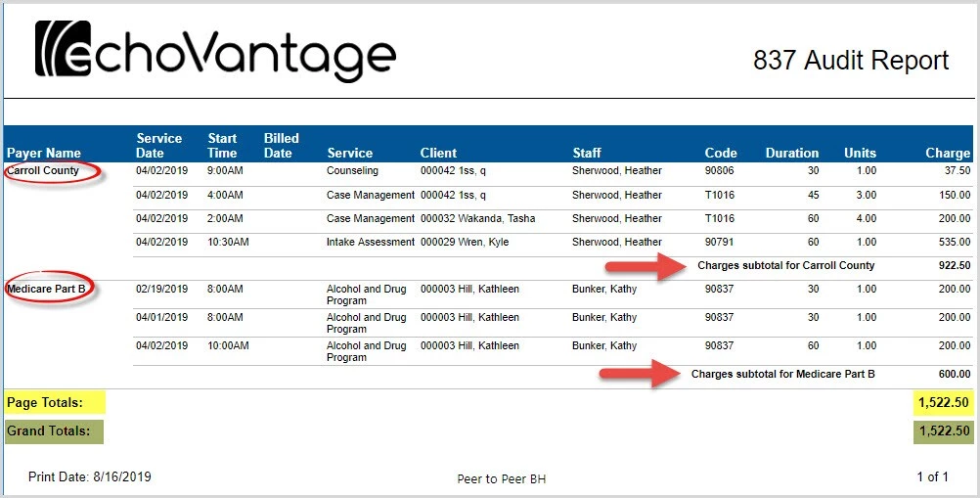Click the 10:30AM start time
The height and width of the screenshot is (498, 980).
(x=228, y=242)
